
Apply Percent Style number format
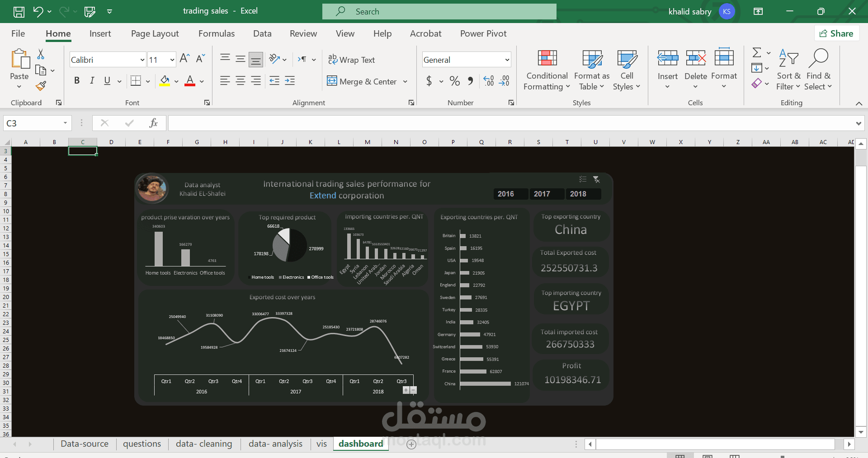(x=455, y=81)
